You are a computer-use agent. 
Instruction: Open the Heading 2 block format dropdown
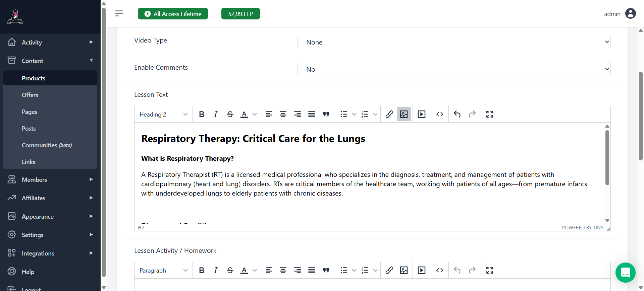pos(163,115)
